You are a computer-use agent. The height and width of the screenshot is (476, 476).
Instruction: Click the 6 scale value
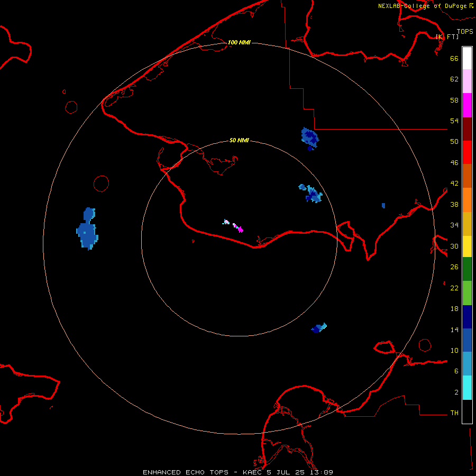[456, 371]
